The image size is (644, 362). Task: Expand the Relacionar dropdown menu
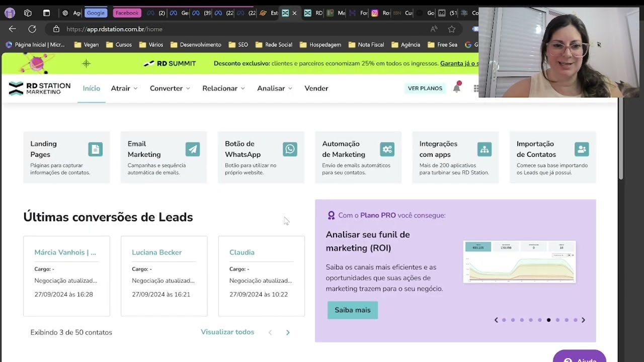[223, 88]
